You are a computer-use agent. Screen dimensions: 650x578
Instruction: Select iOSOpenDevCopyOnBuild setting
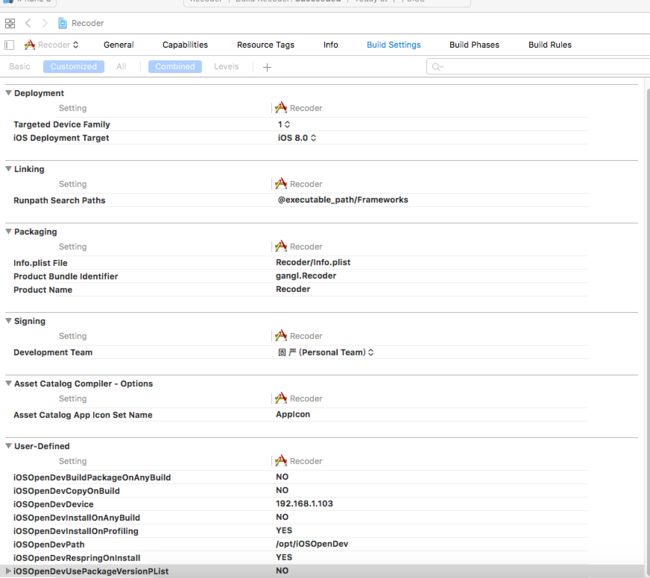pos(66,491)
